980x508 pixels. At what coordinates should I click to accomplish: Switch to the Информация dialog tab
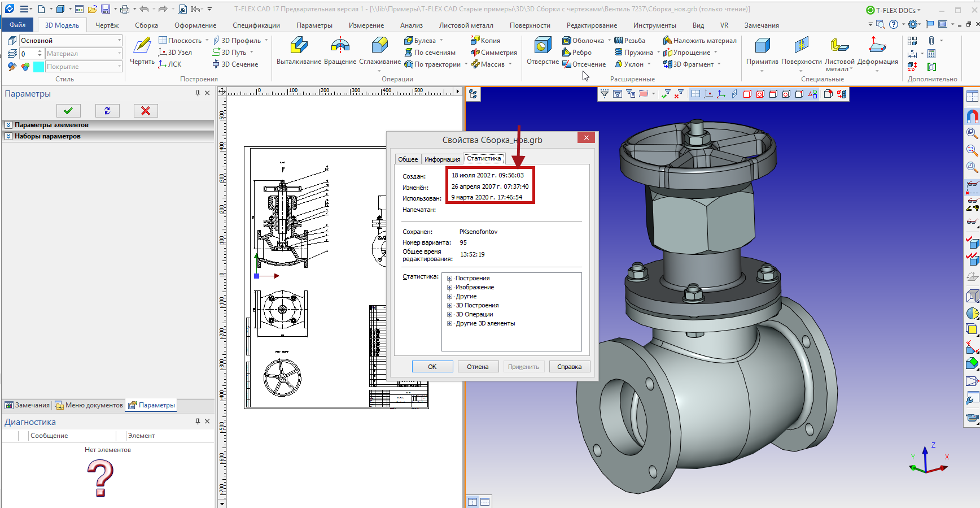pyautogui.click(x=442, y=159)
